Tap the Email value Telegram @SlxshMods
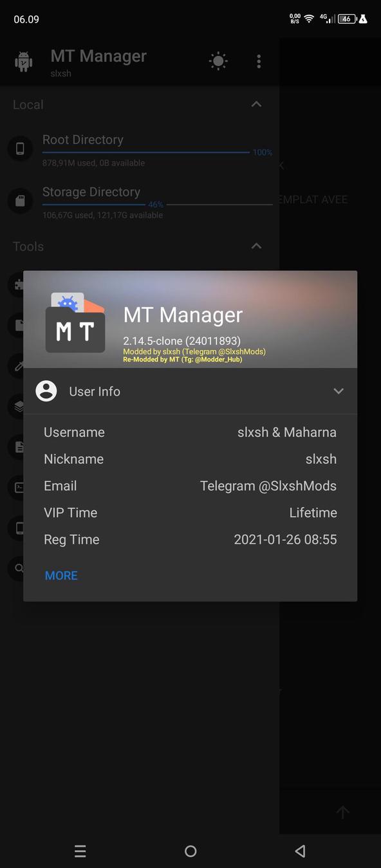Image resolution: width=381 pixels, height=868 pixels. coord(268,486)
